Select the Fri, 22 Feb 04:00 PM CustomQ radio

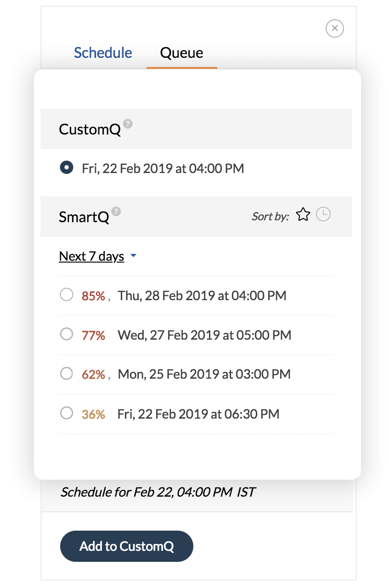(x=67, y=168)
